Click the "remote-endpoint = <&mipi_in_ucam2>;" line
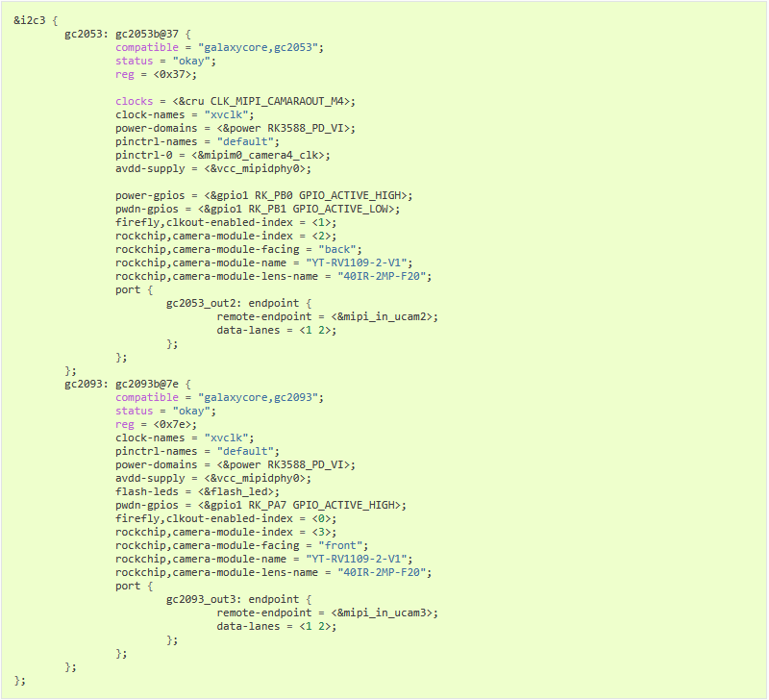Screen dimensions: 769x700 (x=327, y=317)
